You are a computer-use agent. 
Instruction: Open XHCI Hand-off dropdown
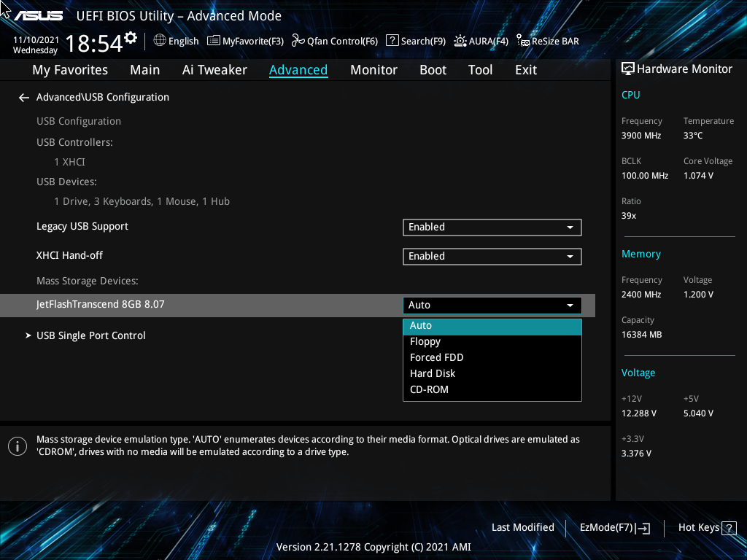coord(492,257)
